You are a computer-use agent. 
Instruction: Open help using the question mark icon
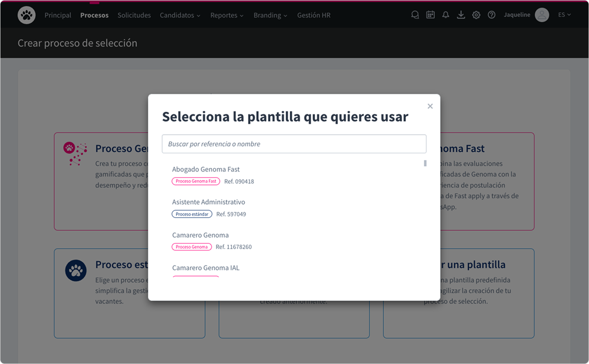point(492,15)
